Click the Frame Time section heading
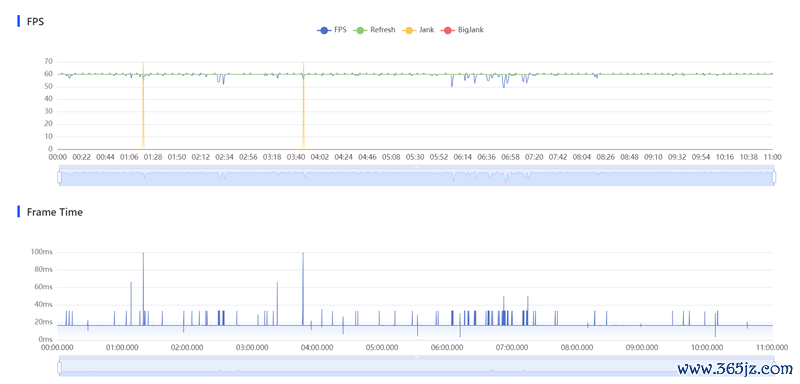 coord(55,212)
